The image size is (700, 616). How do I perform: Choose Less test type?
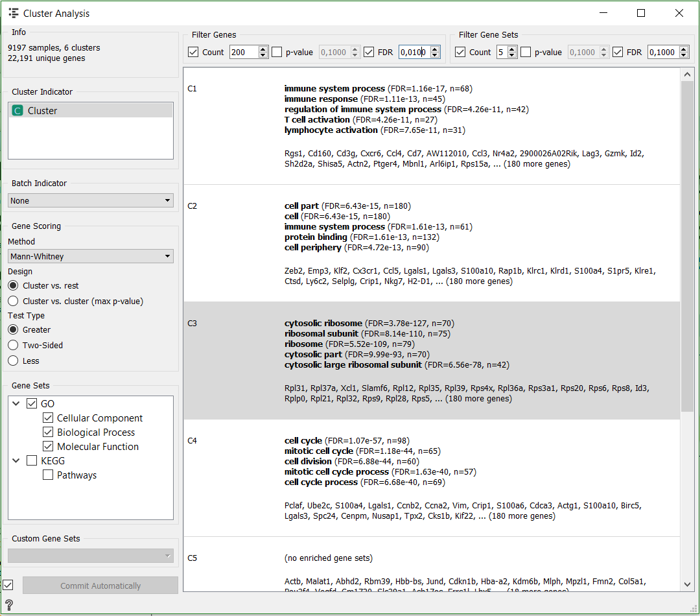coord(14,361)
